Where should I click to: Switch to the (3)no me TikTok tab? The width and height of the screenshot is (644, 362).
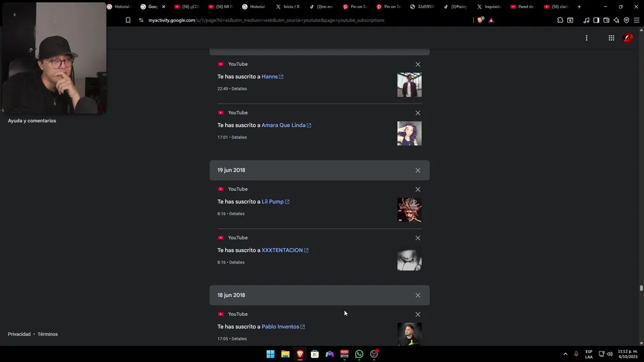pos(321,7)
